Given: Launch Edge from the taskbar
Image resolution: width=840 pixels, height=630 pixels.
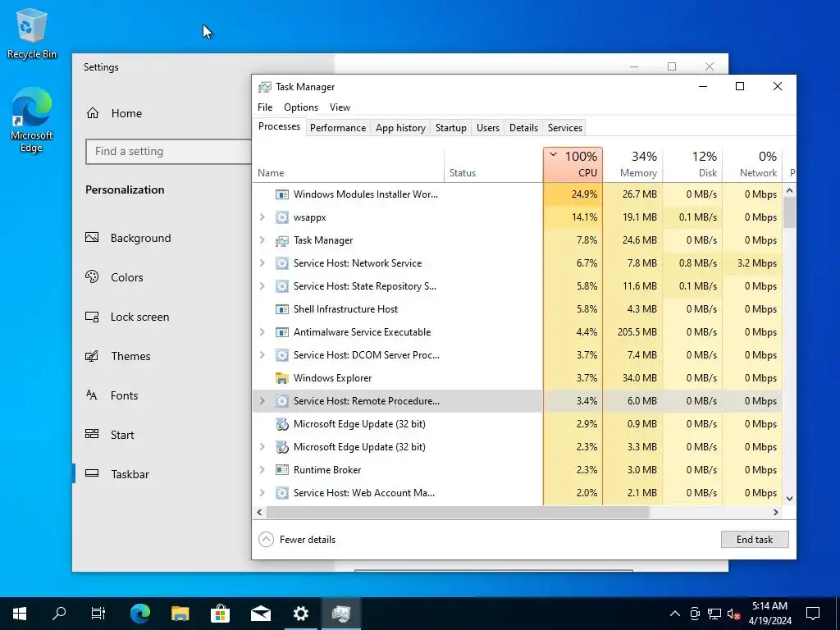Looking at the screenshot, I should tap(139, 614).
